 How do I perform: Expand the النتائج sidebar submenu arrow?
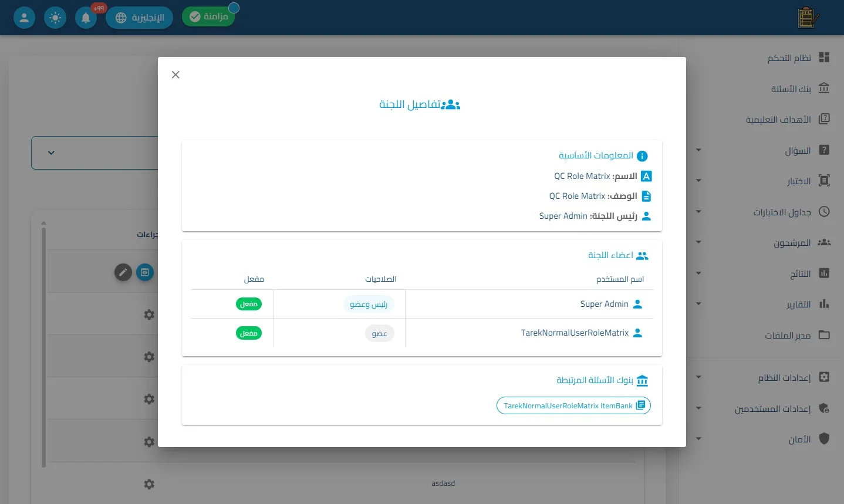pos(698,273)
